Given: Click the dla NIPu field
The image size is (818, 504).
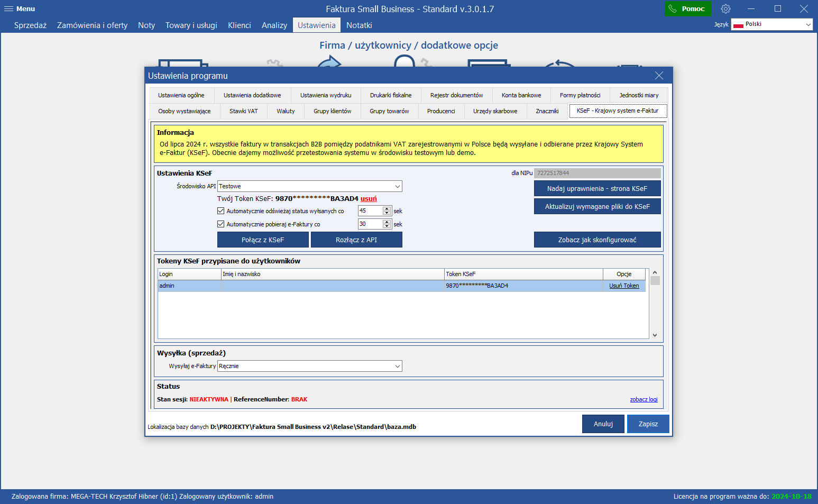Looking at the screenshot, I should coord(597,173).
